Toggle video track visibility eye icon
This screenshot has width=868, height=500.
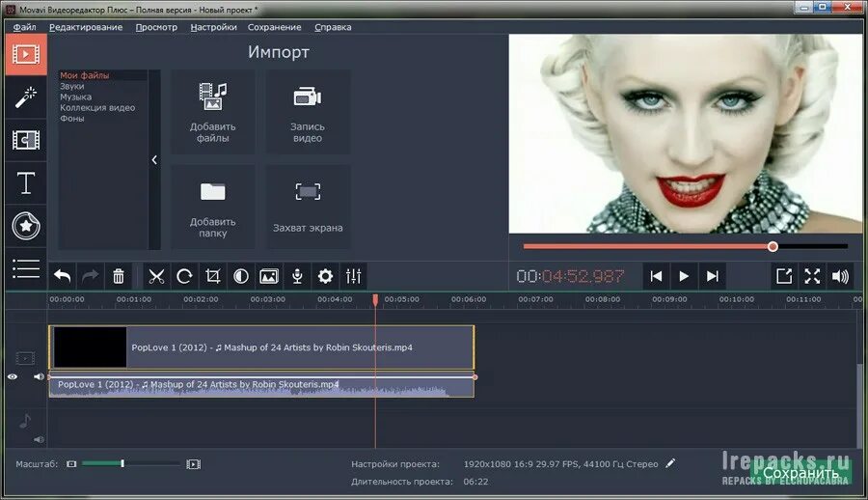pyautogui.click(x=13, y=377)
